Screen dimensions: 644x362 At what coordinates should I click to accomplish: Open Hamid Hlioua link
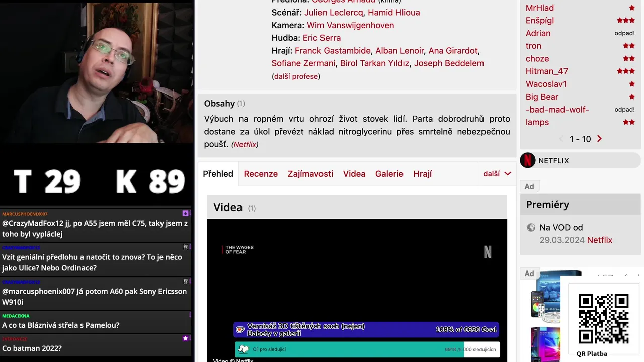[x=394, y=12]
